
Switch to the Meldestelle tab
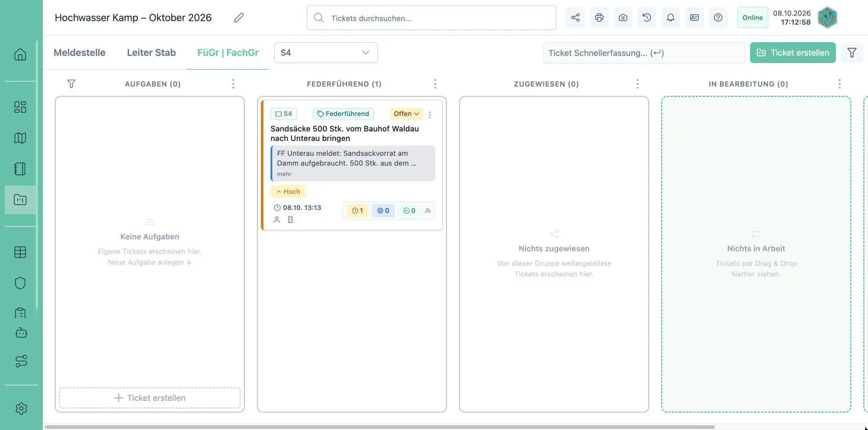(x=80, y=52)
